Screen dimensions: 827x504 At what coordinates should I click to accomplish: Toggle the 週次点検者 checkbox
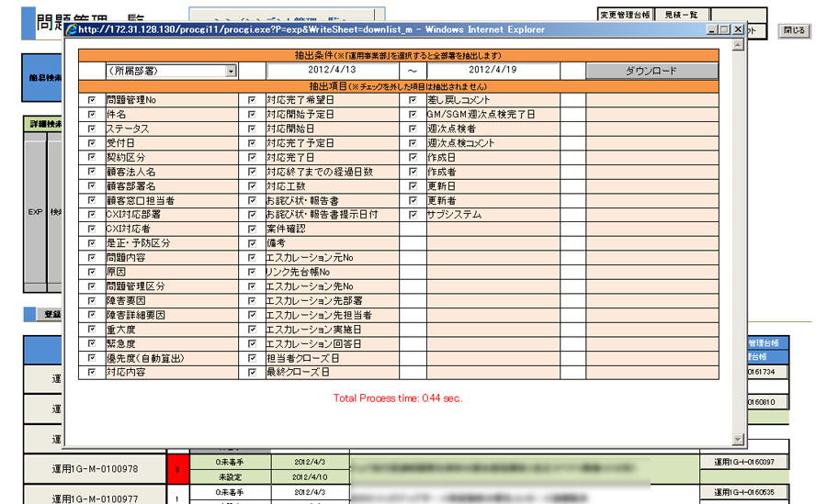click(x=413, y=129)
